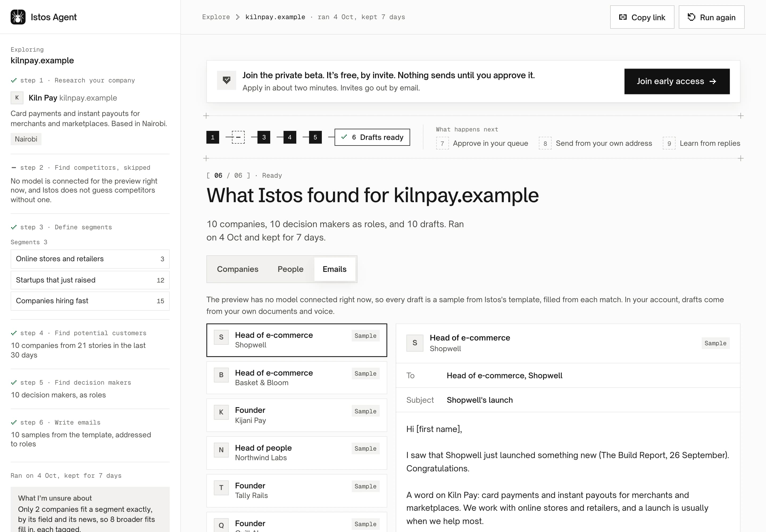Open the Online stores and retailers segment
The height and width of the screenshot is (532, 766).
tap(90, 259)
